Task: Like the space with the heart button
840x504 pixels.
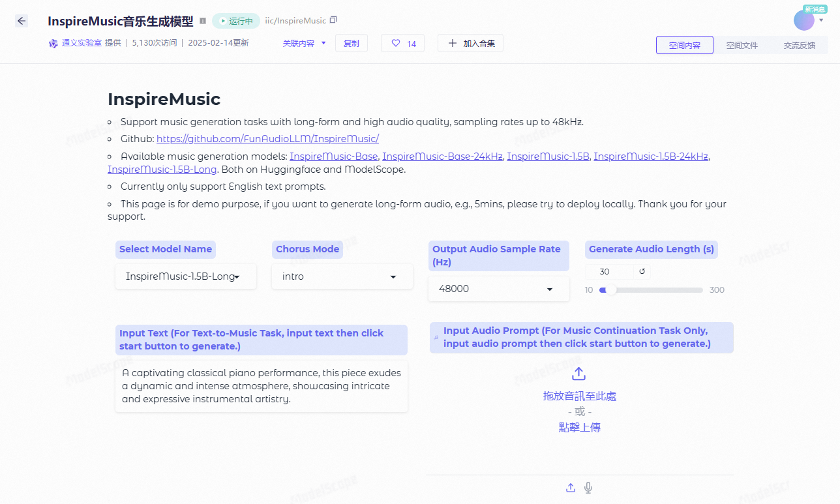Action: tap(402, 44)
